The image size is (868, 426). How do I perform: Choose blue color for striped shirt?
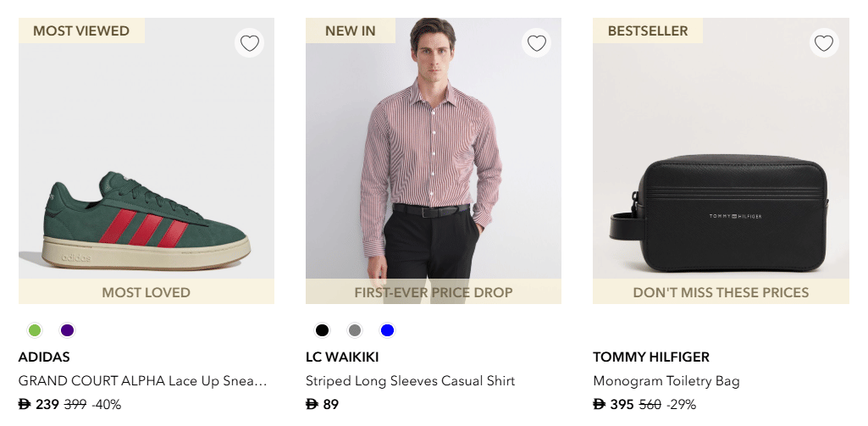(x=387, y=330)
